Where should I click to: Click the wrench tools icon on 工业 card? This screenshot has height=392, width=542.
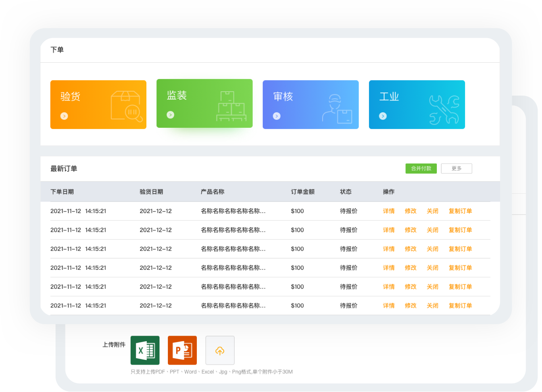pos(444,110)
